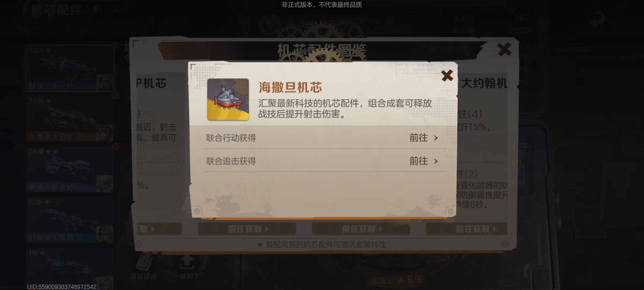Go to 联合追击获得 via 前往 arrow
Viewport: 644px width, 290px height.
pyautogui.click(x=424, y=161)
